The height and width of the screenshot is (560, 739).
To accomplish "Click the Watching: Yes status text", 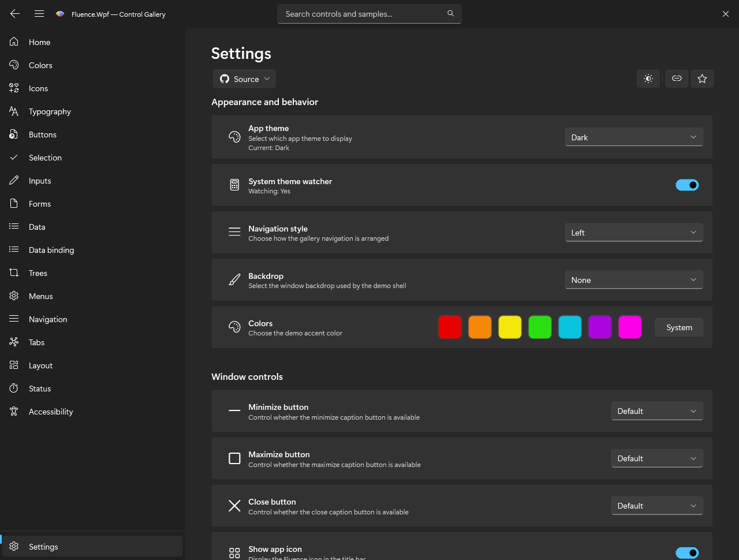I will [269, 191].
